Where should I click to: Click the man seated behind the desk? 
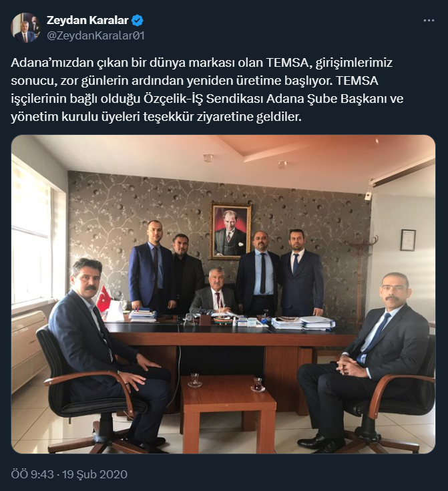[x=214, y=290]
